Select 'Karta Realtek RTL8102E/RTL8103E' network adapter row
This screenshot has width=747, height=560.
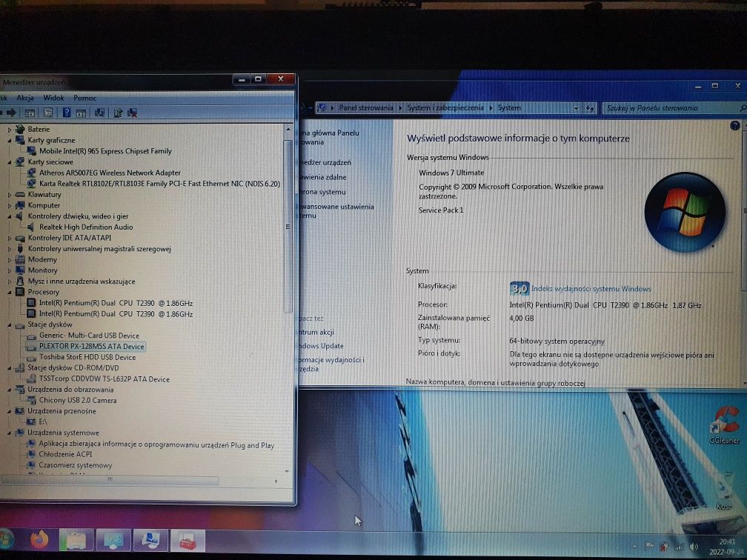(x=159, y=184)
